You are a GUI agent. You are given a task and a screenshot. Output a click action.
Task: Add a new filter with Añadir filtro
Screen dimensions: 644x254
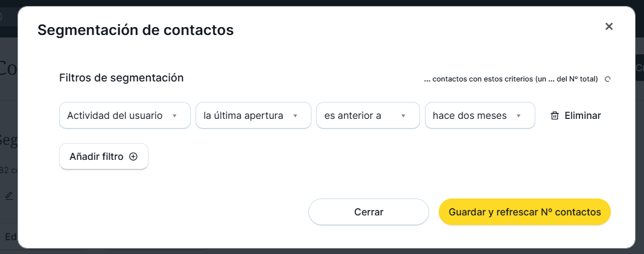(97, 157)
